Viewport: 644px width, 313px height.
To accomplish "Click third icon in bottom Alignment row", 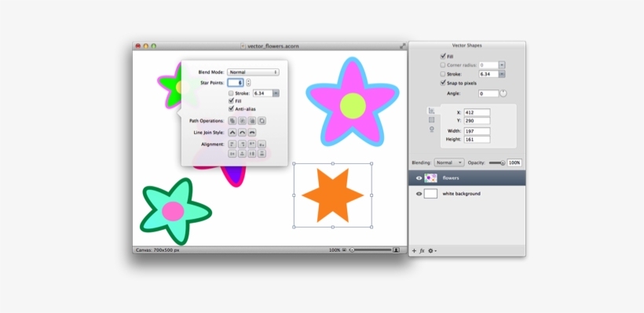I will [x=252, y=154].
